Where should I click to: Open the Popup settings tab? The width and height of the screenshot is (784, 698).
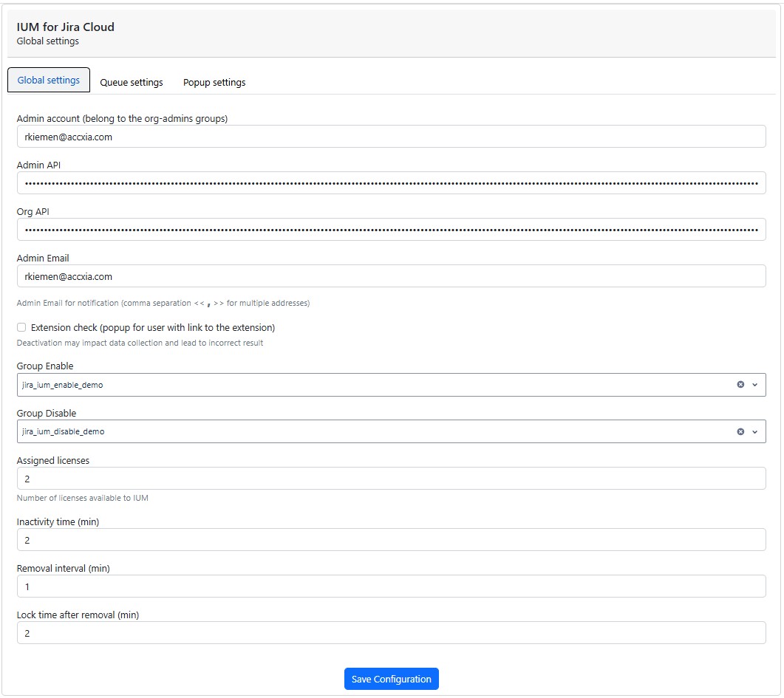tap(214, 82)
